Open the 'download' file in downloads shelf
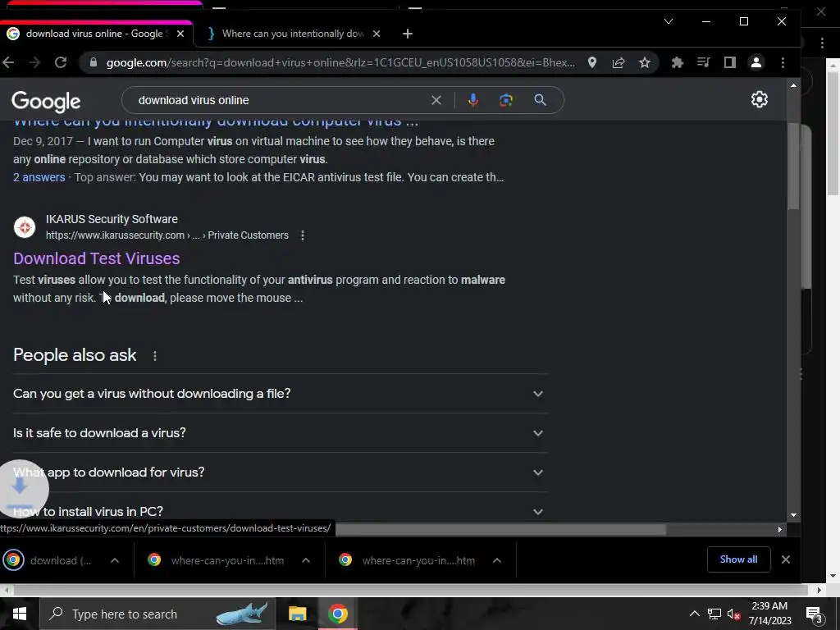Viewport: 840px width, 630px height. pyautogui.click(x=53, y=560)
